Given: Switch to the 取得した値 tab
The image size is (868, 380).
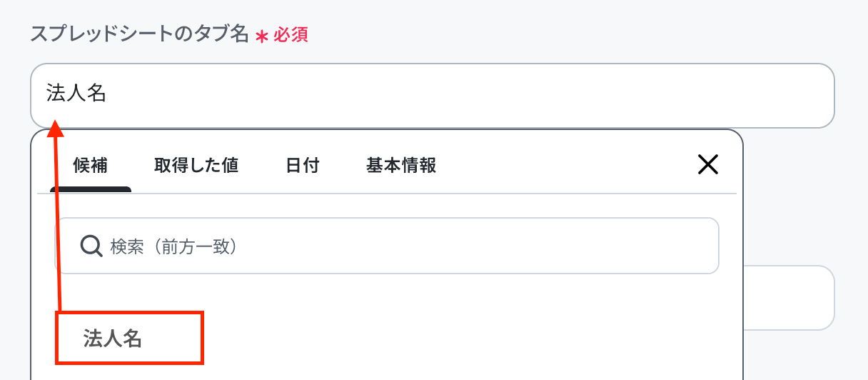Looking at the screenshot, I should (x=196, y=166).
